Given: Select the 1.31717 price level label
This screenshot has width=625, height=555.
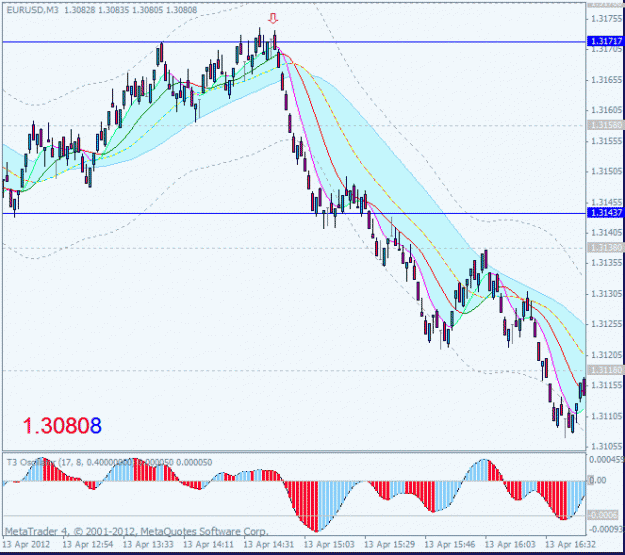Looking at the screenshot, I should point(606,41).
